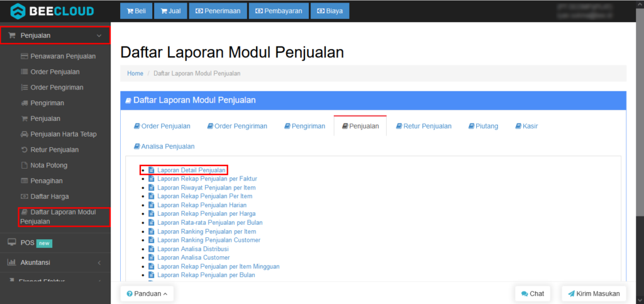Click the file icon next to Laporan Detail Penjualan
This screenshot has height=304, width=644.
(x=151, y=170)
